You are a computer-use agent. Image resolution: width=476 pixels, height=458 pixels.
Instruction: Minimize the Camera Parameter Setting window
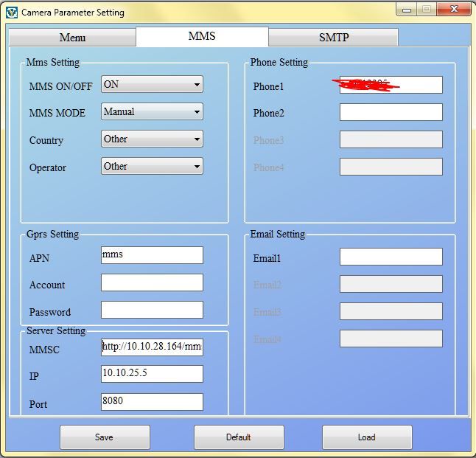[407, 10]
